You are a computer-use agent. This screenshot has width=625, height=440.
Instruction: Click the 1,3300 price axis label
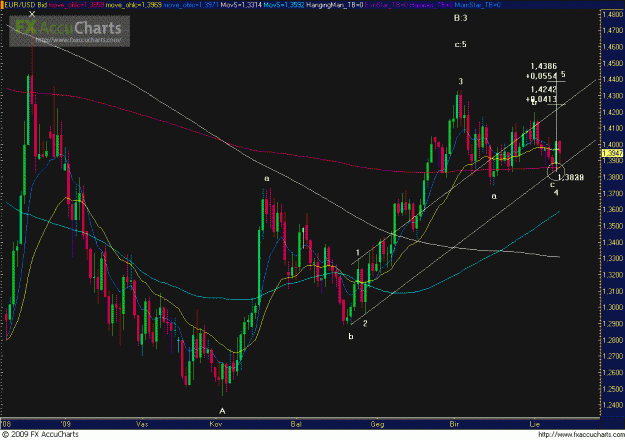pyautogui.click(x=613, y=258)
